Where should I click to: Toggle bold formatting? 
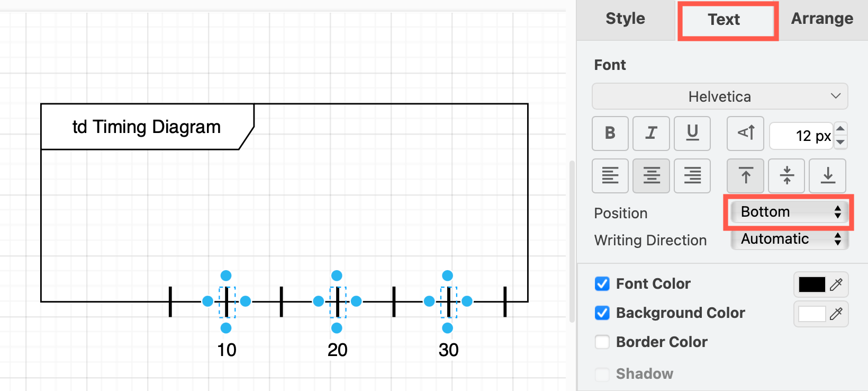click(x=610, y=134)
